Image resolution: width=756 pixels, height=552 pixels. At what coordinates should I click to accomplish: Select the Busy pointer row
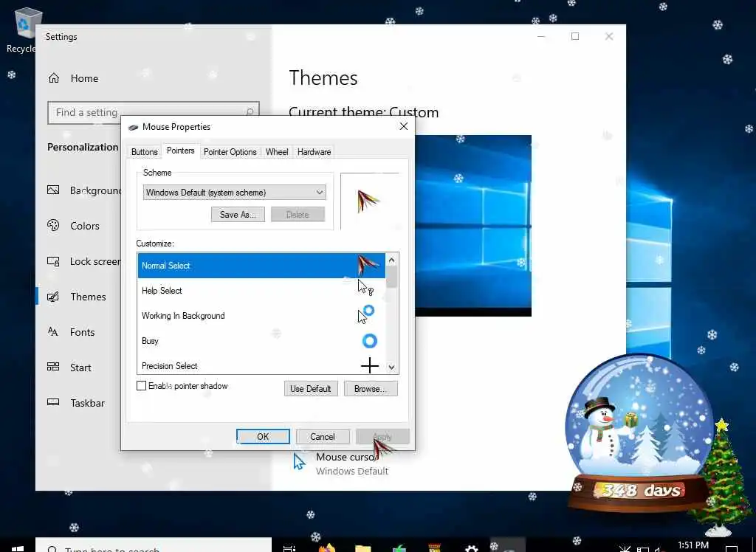pyautogui.click(x=261, y=341)
